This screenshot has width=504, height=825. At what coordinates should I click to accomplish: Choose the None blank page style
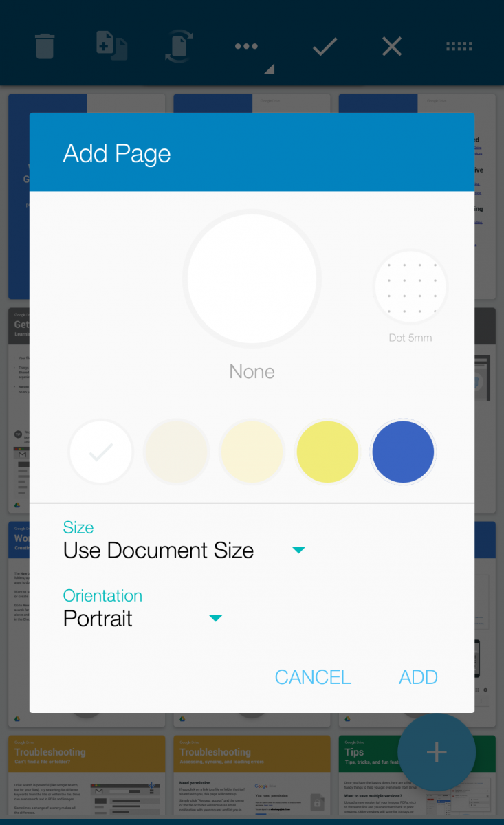click(252, 278)
